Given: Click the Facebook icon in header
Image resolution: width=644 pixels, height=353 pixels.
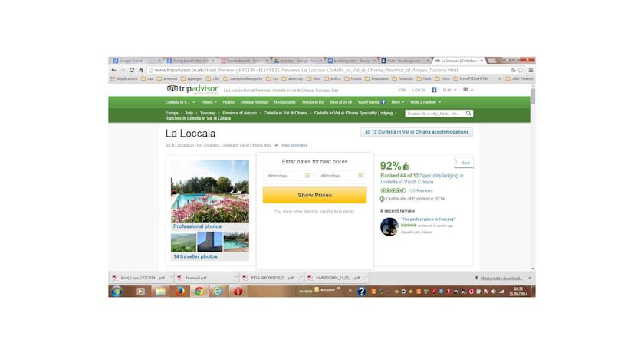Looking at the screenshot, I should tap(434, 90).
